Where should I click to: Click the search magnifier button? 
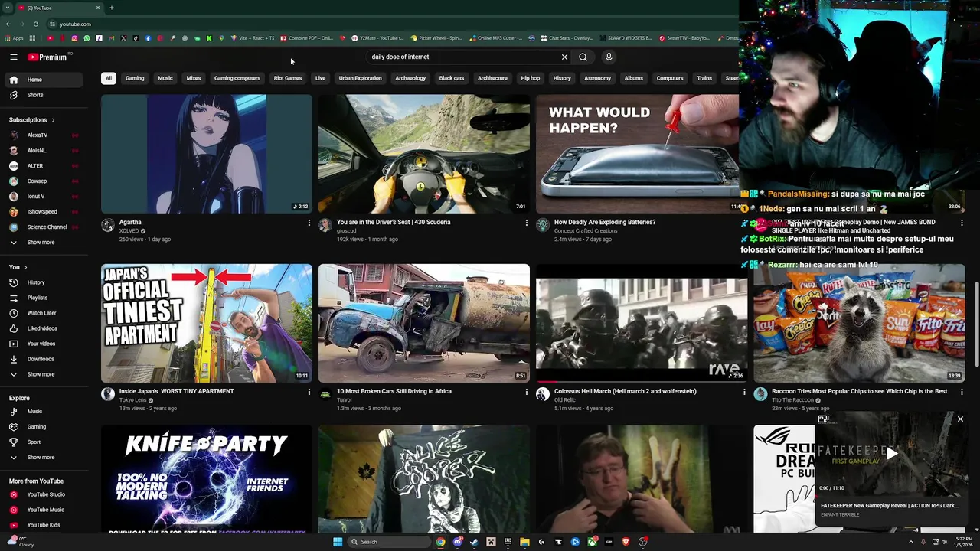(583, 57)
